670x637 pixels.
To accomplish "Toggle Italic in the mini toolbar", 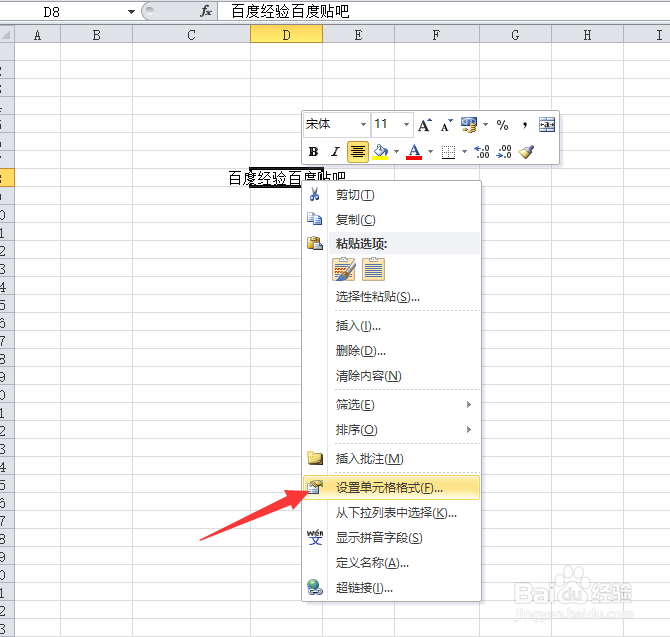I will tap(335, 152).
